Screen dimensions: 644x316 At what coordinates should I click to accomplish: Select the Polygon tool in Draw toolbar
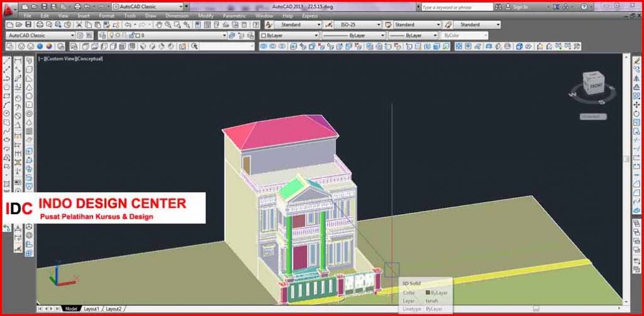tap(7, 87)
